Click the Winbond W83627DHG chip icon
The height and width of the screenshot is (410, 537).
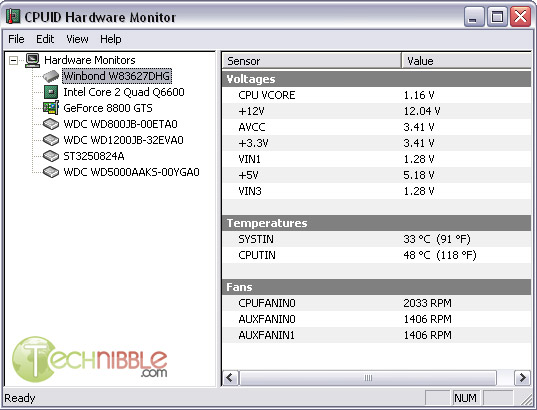(x=51, y=76)
